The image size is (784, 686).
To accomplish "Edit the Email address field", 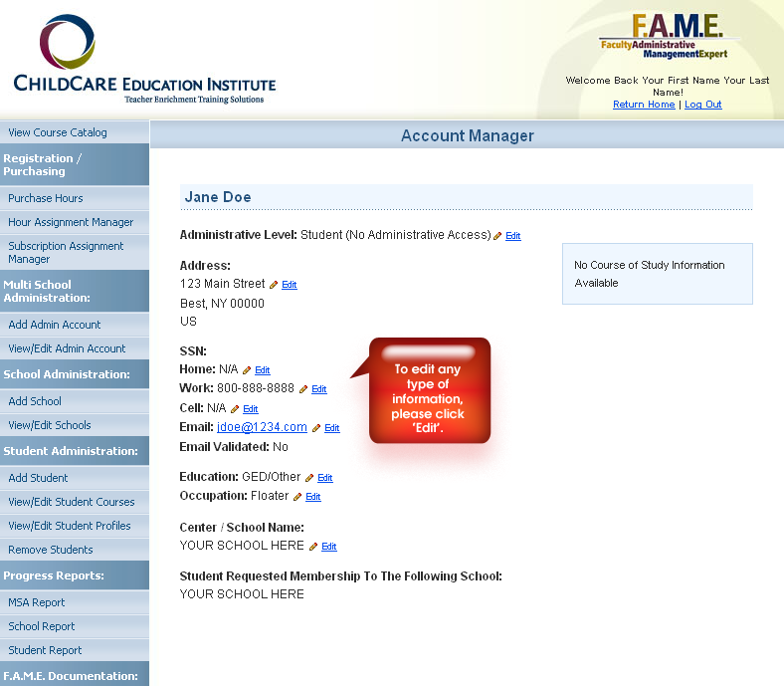I will click(x=332, y=428).
